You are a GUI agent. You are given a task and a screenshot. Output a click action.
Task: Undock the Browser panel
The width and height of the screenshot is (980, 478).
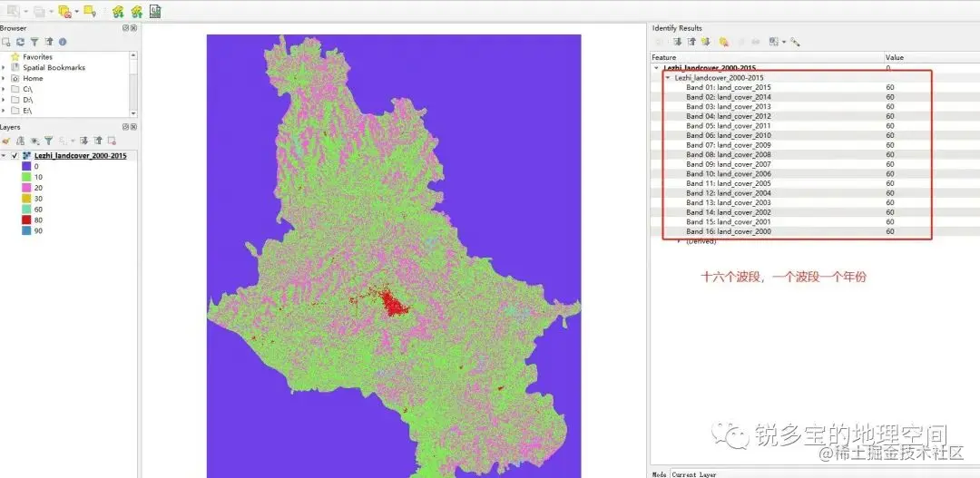[125, 28]
